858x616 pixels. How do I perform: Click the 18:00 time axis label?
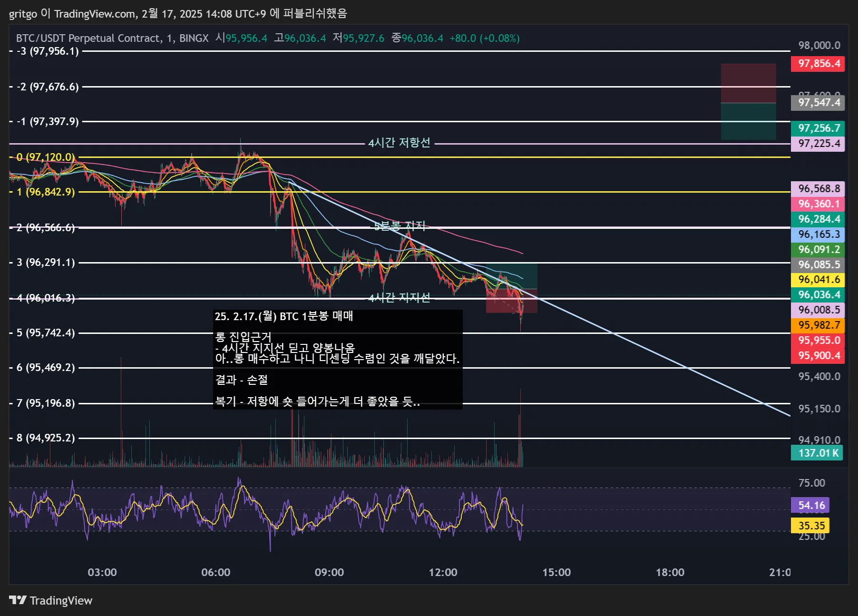point(670,572)
